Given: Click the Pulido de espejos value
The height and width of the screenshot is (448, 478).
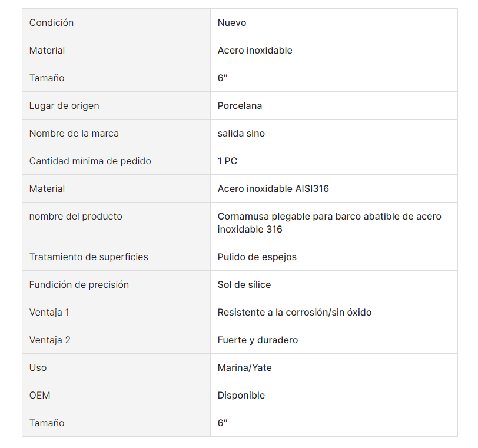Looking at the screenshot, I should point(257,257).
